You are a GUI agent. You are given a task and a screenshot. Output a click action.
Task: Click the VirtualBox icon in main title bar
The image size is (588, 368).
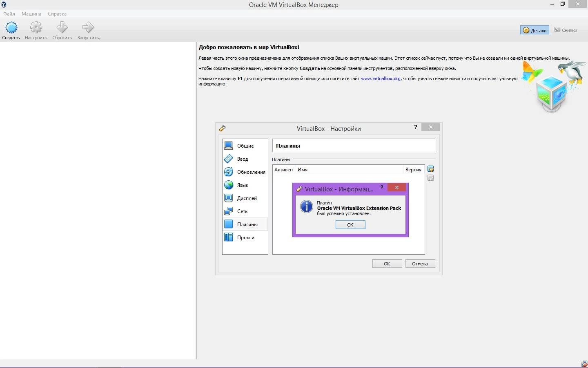point(4,4)
